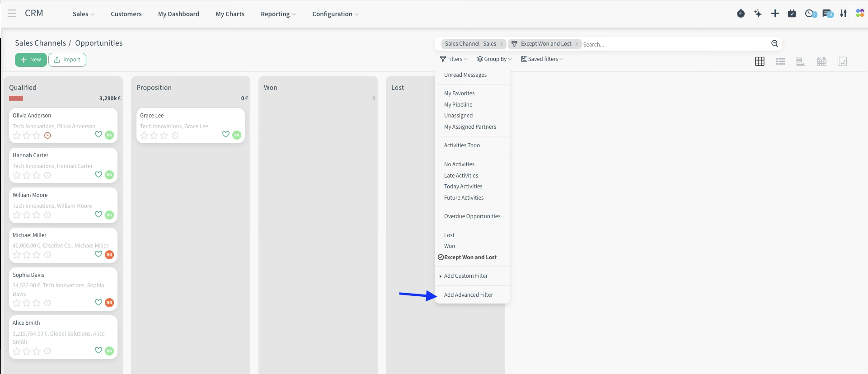
Task: Click the BK avatar on William Moore card
Action: point(109,215)
